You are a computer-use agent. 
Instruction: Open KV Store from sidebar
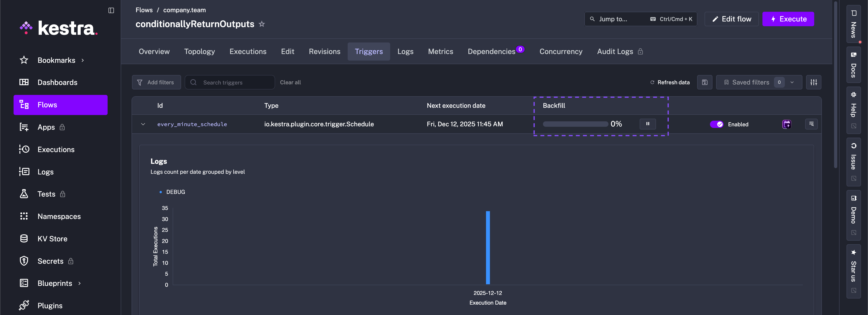(52, 239)
